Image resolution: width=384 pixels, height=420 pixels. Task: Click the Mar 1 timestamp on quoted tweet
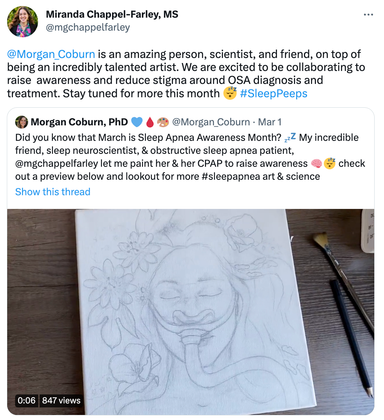[x=270, y=122]
